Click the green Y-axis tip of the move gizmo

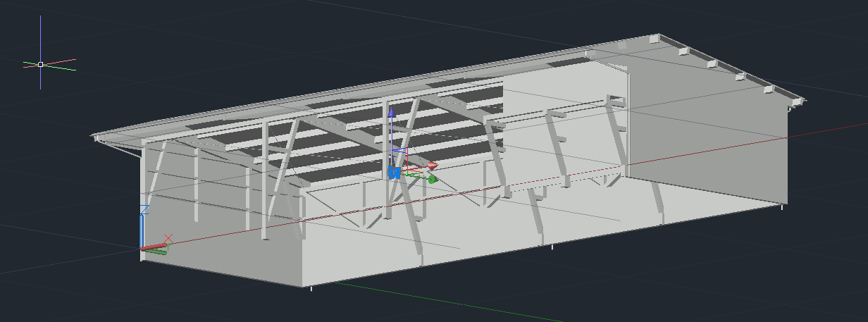point(431,179)
